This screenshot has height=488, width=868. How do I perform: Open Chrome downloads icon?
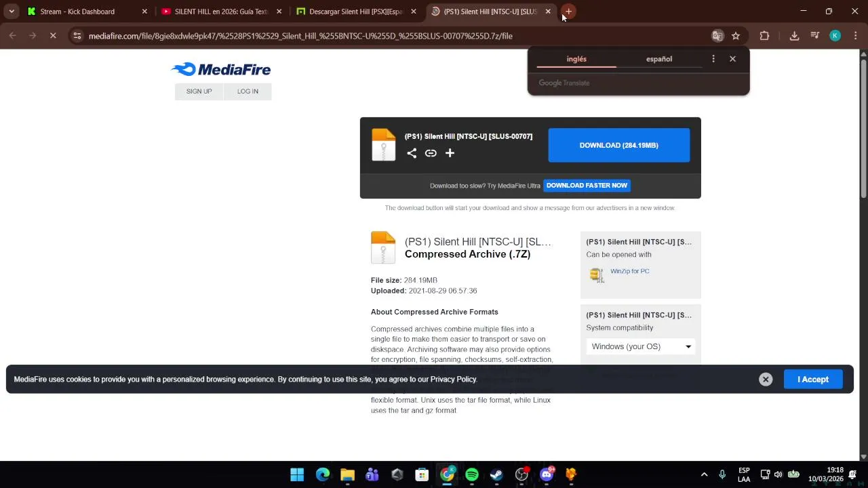(x=794, y=36)
